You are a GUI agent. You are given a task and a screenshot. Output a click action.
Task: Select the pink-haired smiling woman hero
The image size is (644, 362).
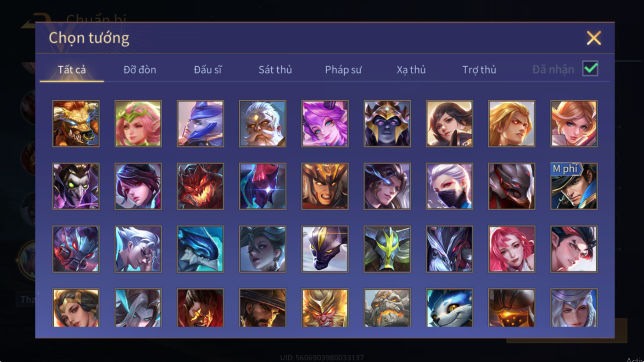click(512, 249)
